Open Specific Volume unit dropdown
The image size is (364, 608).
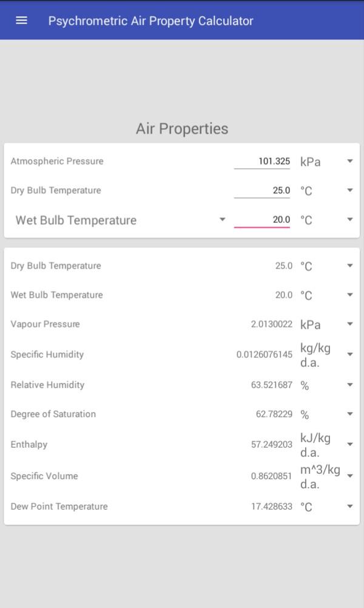349,476
